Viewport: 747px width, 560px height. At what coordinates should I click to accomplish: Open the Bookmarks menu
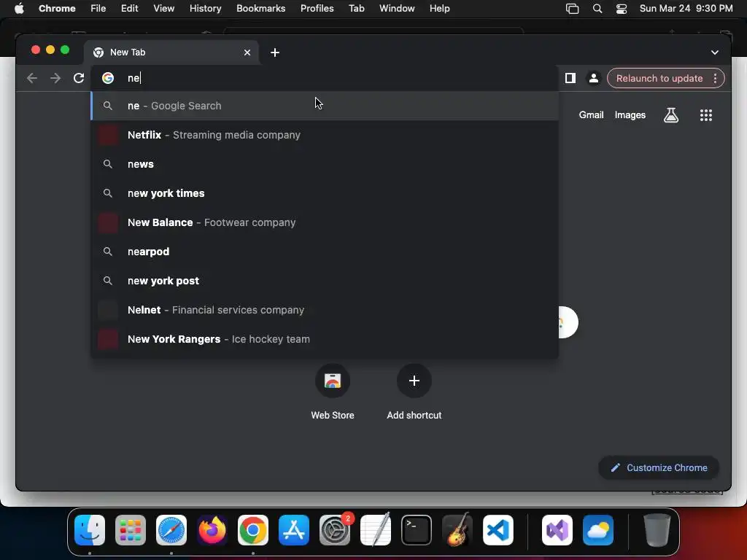point(260,9)
